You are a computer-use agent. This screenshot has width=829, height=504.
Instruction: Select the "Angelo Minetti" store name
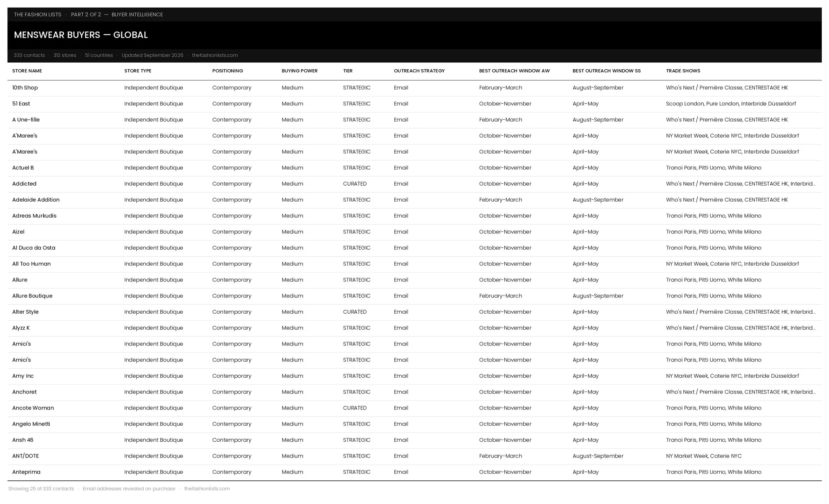(x=31, y=424)
